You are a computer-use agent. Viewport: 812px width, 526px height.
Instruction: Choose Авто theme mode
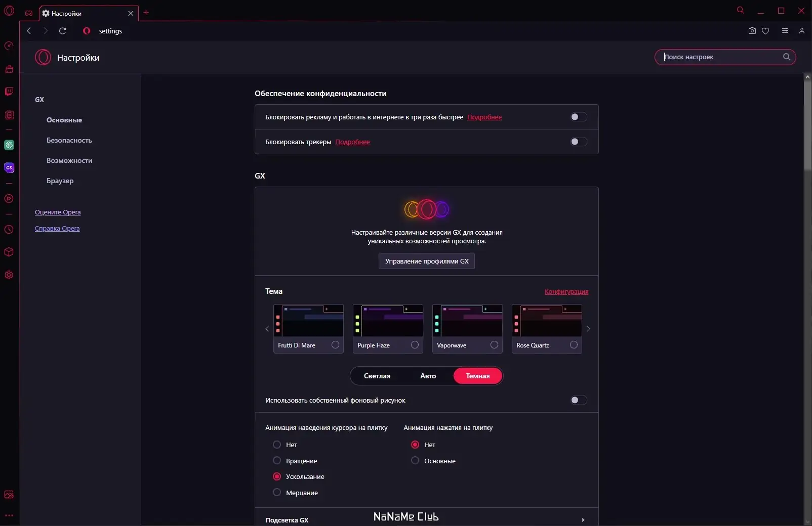428,376
